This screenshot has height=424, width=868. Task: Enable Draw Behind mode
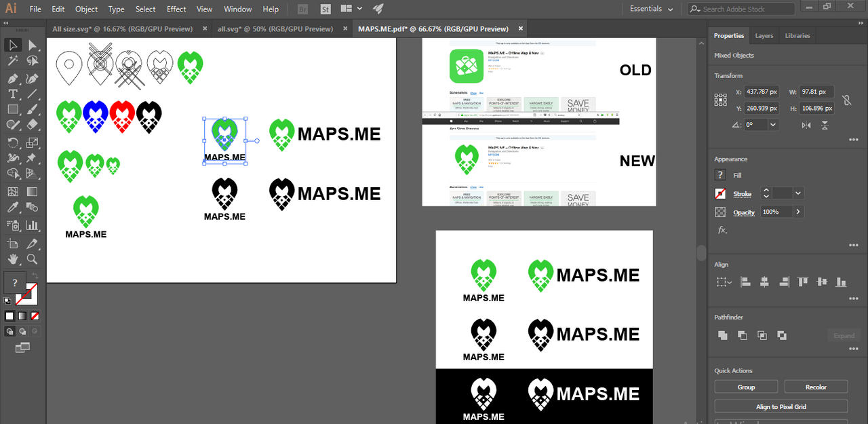point(22,332)
